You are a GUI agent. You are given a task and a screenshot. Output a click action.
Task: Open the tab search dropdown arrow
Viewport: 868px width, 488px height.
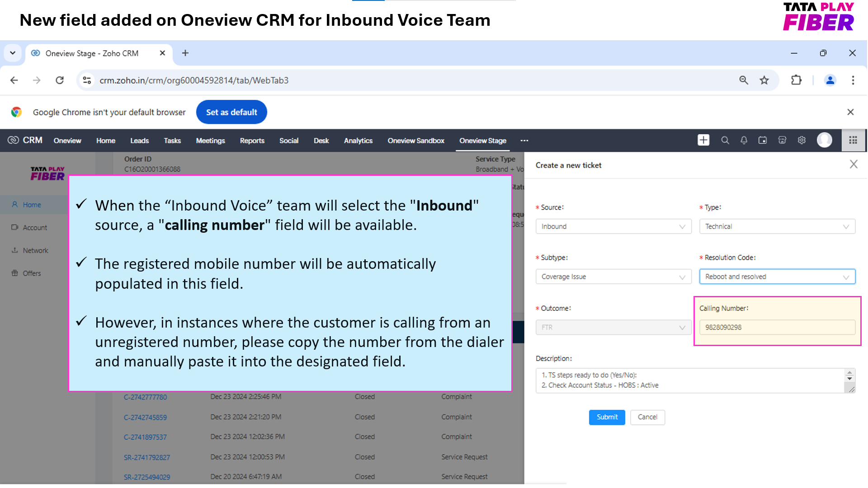[13, 53]
